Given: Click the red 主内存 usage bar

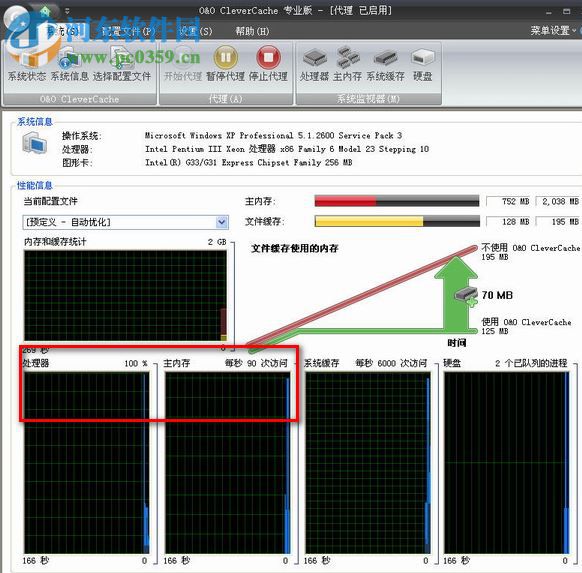Looking at the screenshot, I should (397, 201).
